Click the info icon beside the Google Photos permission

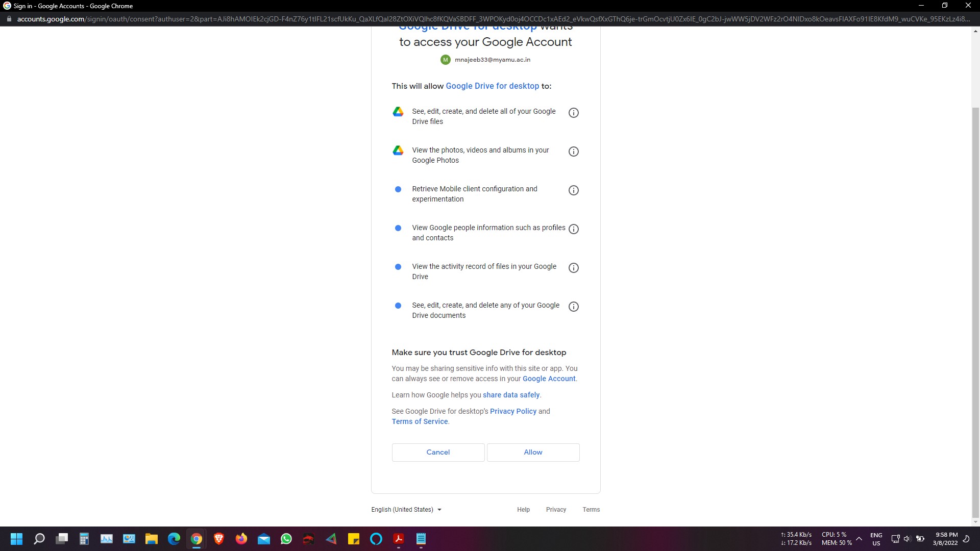574,152
